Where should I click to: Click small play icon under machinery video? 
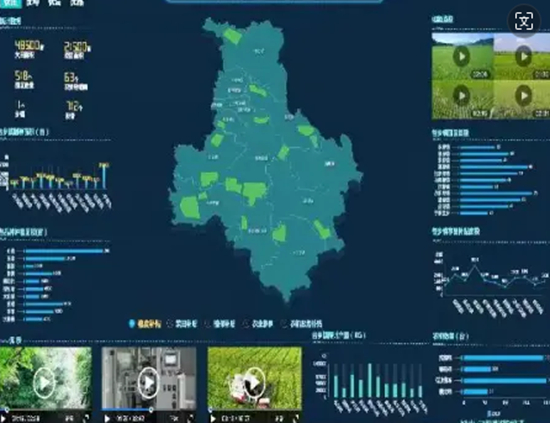[x=107, y=418]
